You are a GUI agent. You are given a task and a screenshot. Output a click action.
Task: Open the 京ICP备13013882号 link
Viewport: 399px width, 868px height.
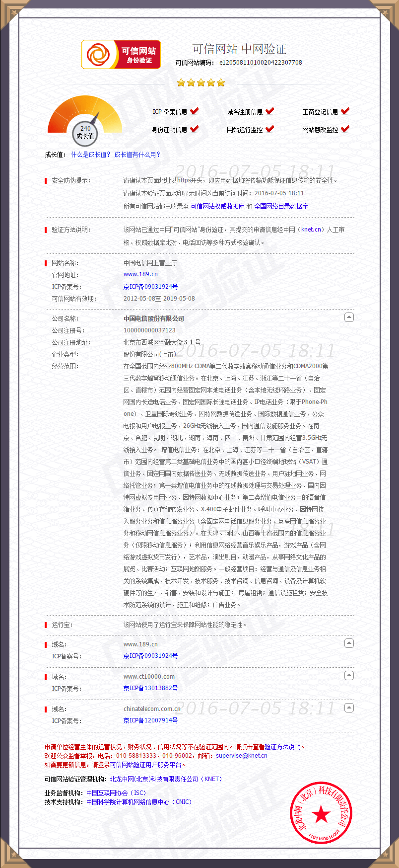tap(150, 688)
